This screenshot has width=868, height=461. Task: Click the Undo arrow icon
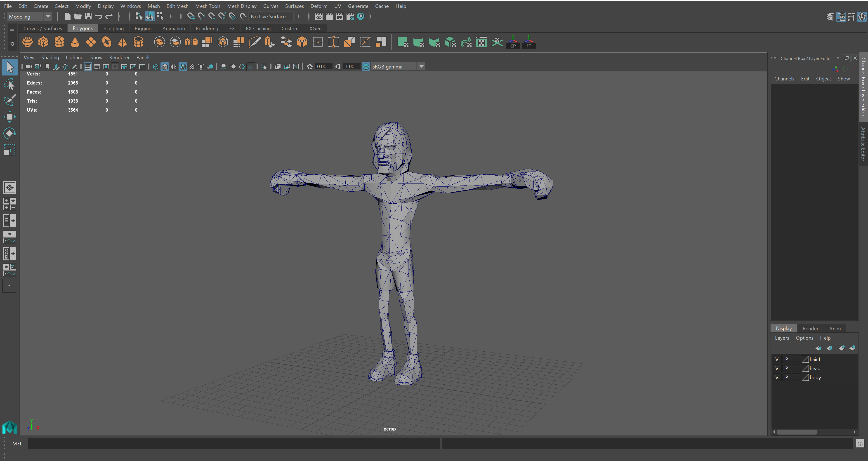[x=98, y=16]
